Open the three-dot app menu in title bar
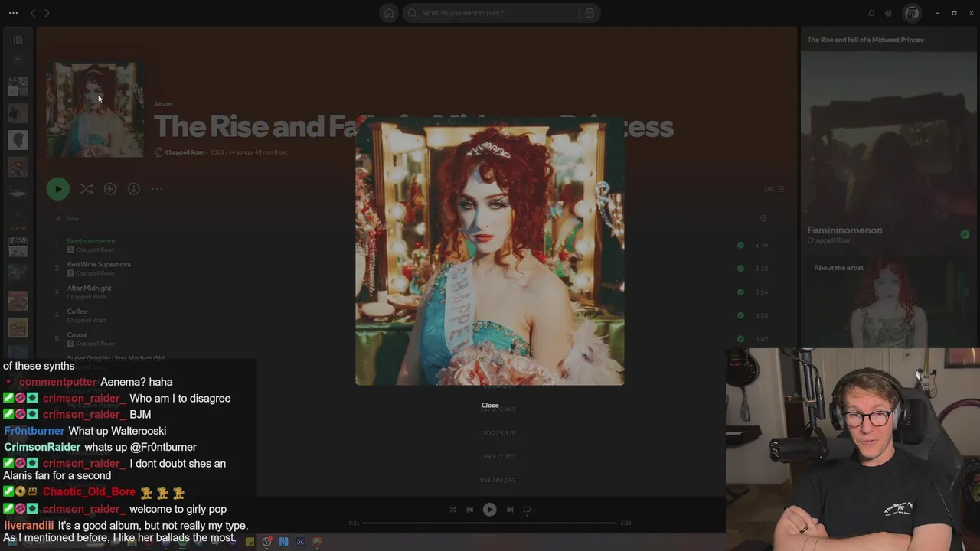Viewport: 980px width, 551px height. coord(13,13)
